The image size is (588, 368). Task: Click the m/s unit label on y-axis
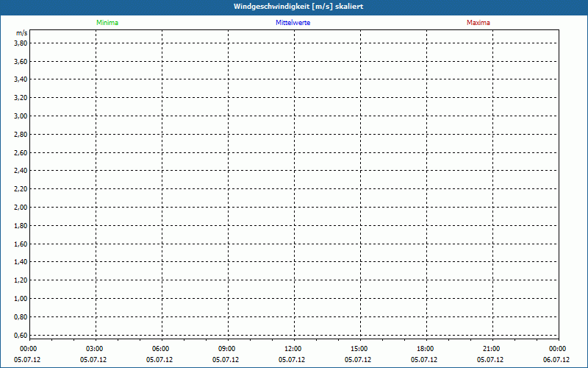(x=22, y=33)
